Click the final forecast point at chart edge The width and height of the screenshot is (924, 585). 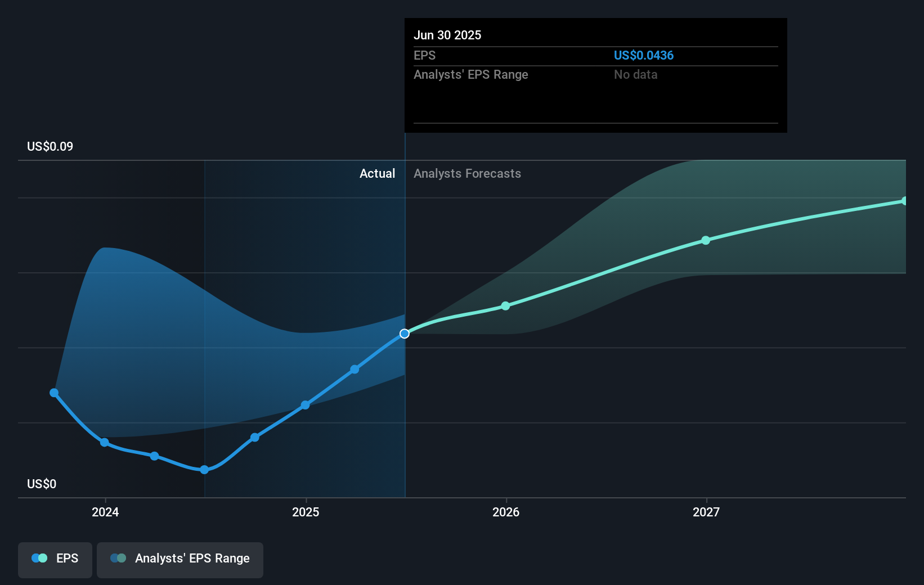point(904,201)
